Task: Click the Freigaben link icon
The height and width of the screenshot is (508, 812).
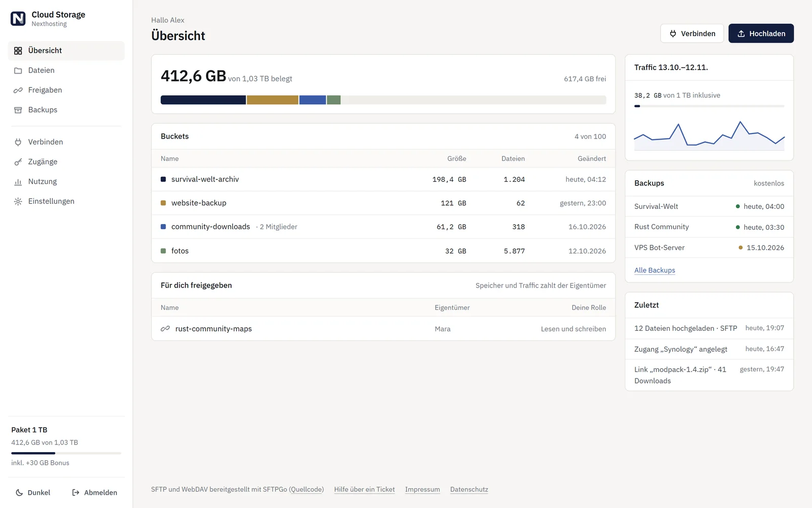Action: click(18, 90)
